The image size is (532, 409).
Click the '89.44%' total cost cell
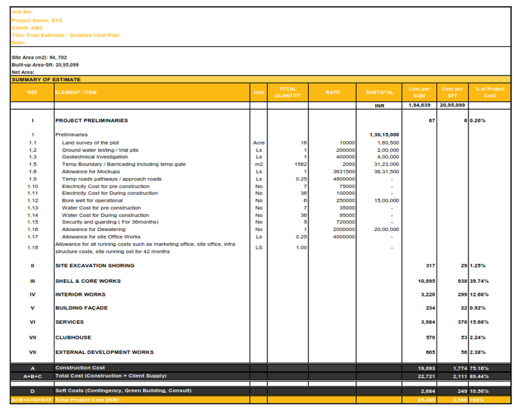click(479, 376)
